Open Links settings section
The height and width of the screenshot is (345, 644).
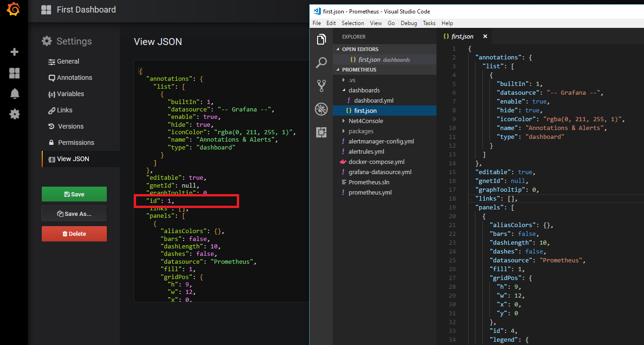point(60,110)
